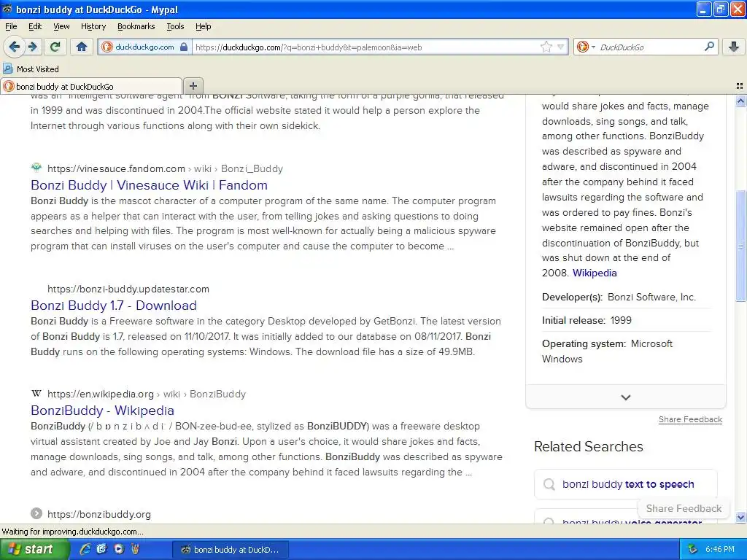Expand the info panel with the chevron
747x560 pixels.
[x=625, y=397]
